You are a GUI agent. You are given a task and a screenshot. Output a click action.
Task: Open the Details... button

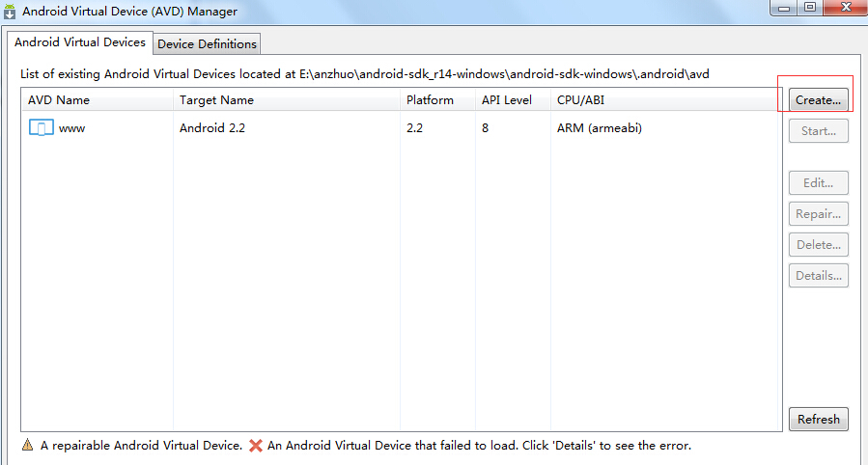tap(818, 276)
